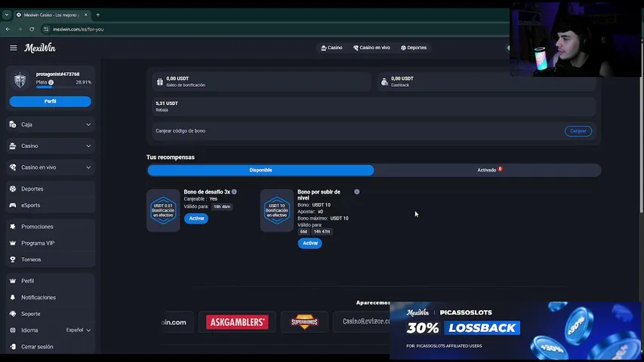Screen dimensions: 644x362
Task: Click the Promociones icon
Action: [13, 226]
